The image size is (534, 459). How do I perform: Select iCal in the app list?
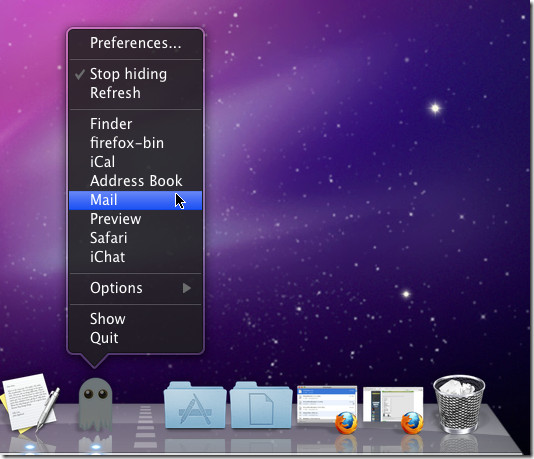[136, 162]
